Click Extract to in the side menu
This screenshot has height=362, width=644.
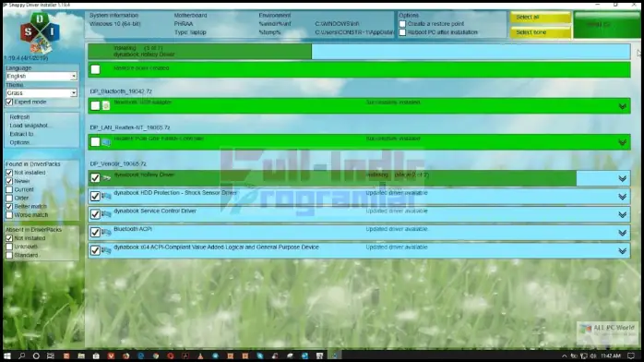22,134
